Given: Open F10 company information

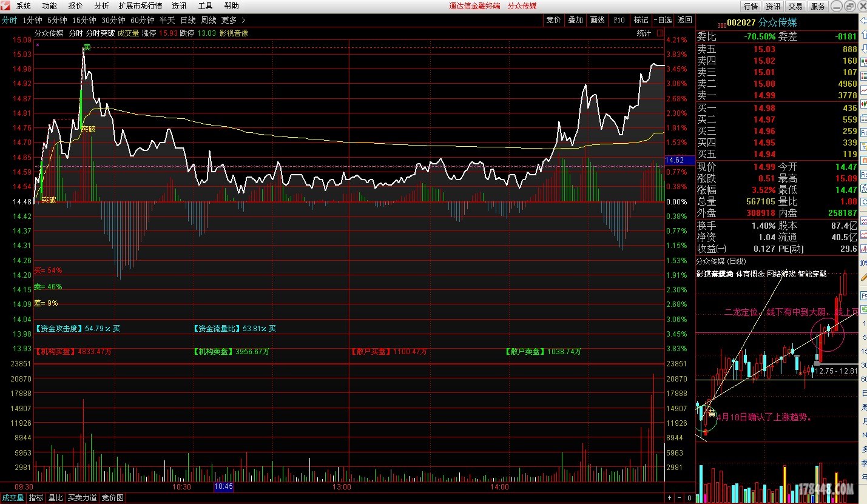Looking at the screenshot, I should pyautogui.click(x=619, y=20).
